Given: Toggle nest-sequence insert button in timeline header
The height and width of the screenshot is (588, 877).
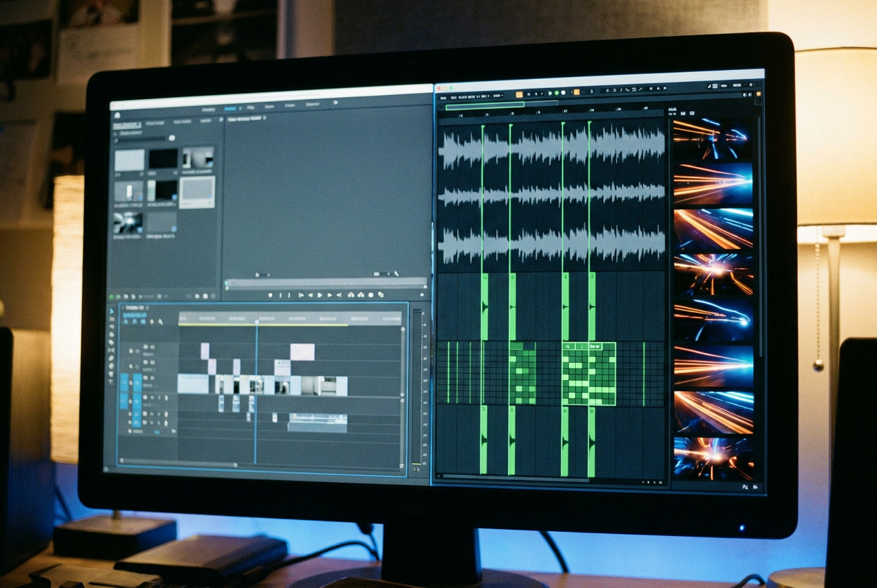Looking at the screenshot, I should (x=126, y=322).
